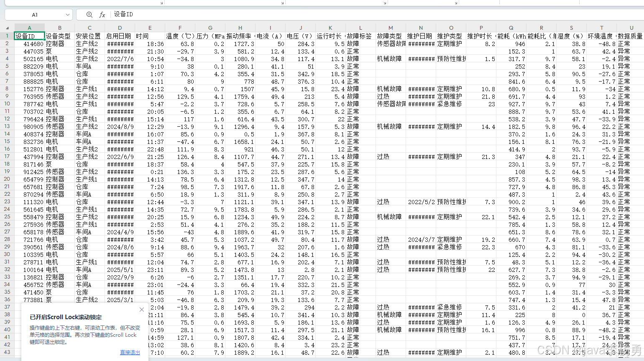Click the popup title 已开启Scroll Lock滚动锁定

click(66, 317)
